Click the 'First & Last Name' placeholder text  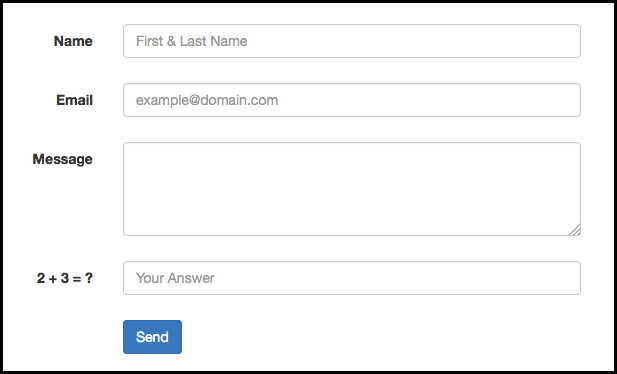click(x=192, y=41)
